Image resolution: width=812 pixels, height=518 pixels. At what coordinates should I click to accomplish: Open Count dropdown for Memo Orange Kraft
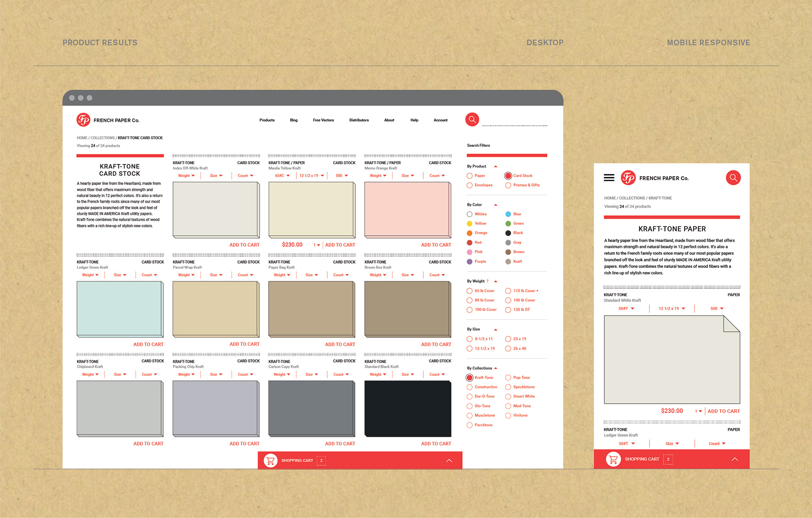click(437, 176)
